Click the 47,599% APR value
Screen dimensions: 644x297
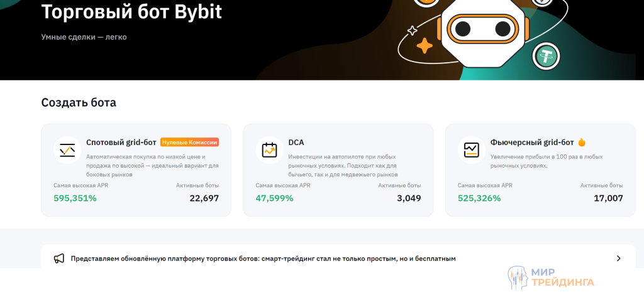[x=274, y=198]
